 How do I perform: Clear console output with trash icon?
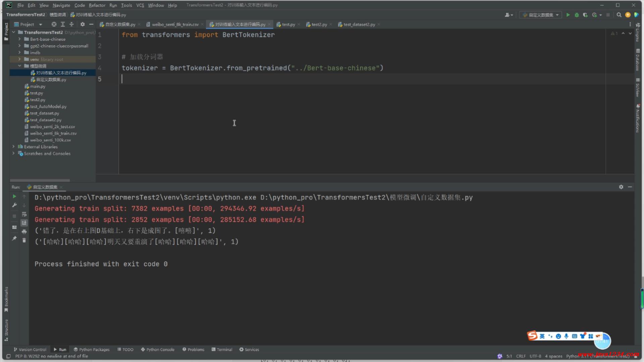pyautogui.click(x=24, y=240)
